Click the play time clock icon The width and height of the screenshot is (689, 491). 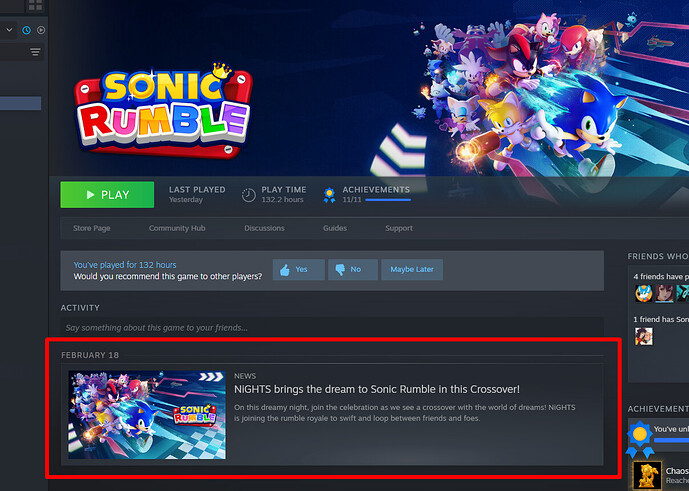click(249, 195)
